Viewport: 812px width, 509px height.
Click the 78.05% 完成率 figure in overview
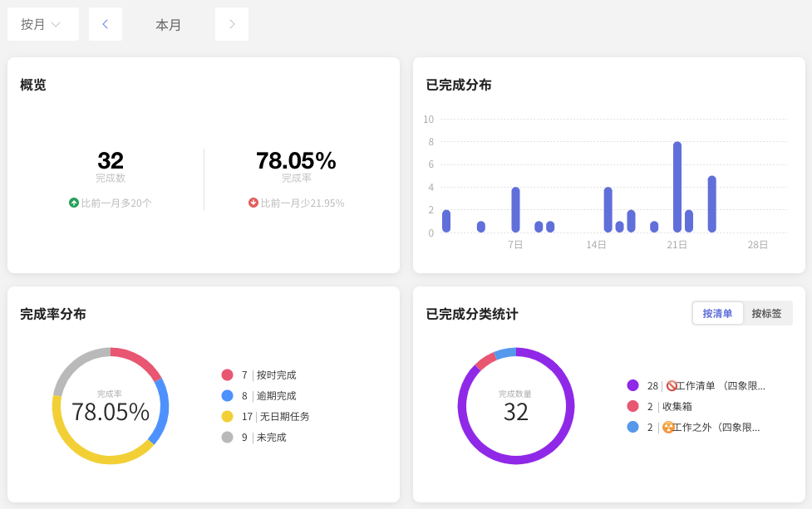tap(296, 161)
